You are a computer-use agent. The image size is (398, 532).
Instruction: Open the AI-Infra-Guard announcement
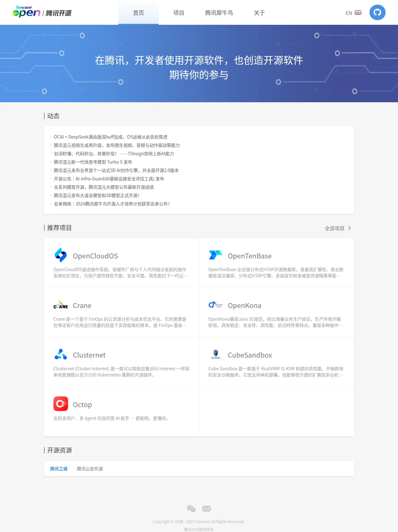coord(109,179)
